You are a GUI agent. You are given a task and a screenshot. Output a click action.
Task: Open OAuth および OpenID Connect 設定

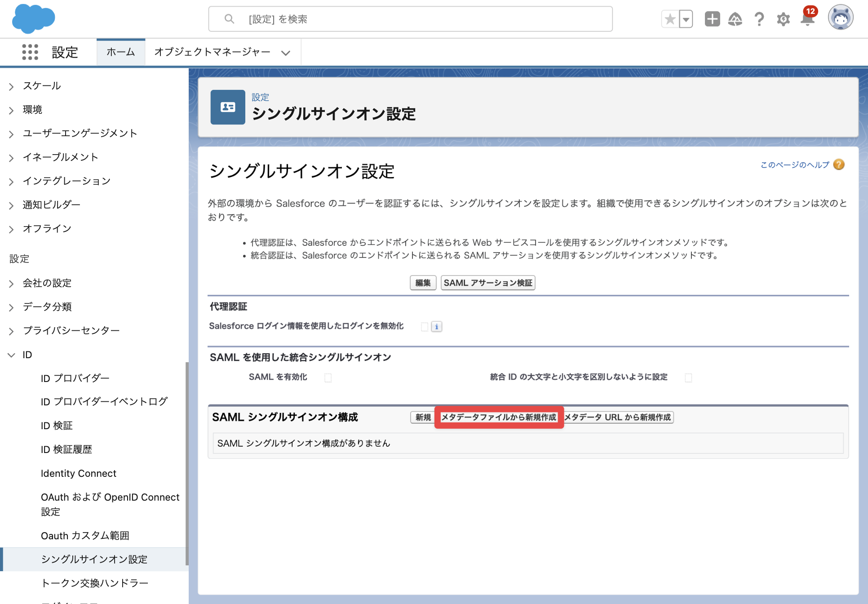110,504
